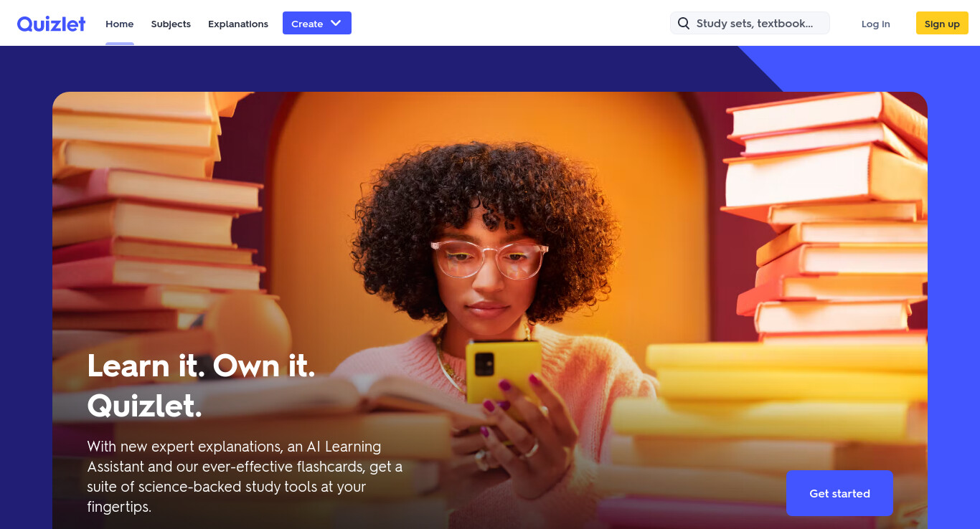Viewport: 980px width, 529px height.
Task: Focus the study sets search field
Action: click(750, 23)
